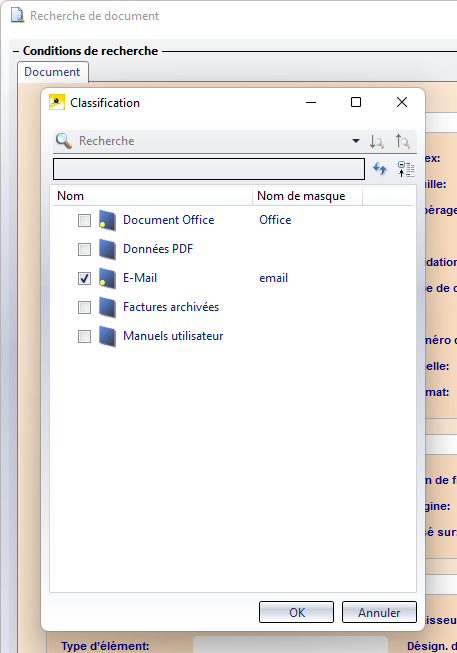
Task: Uncheck the E-Mail checkbox
Action: pos(85,278)
